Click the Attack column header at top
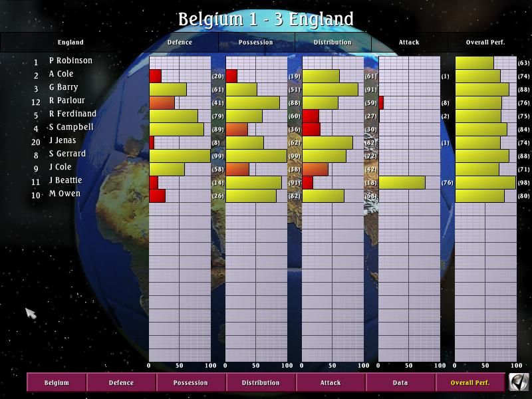532x399 pixels. [409, 43]
